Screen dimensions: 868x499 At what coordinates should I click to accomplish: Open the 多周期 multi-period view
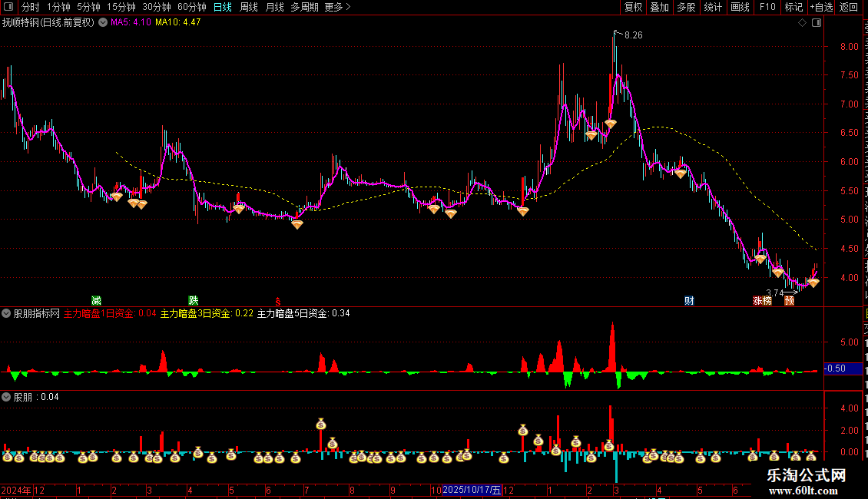point(304,7)
